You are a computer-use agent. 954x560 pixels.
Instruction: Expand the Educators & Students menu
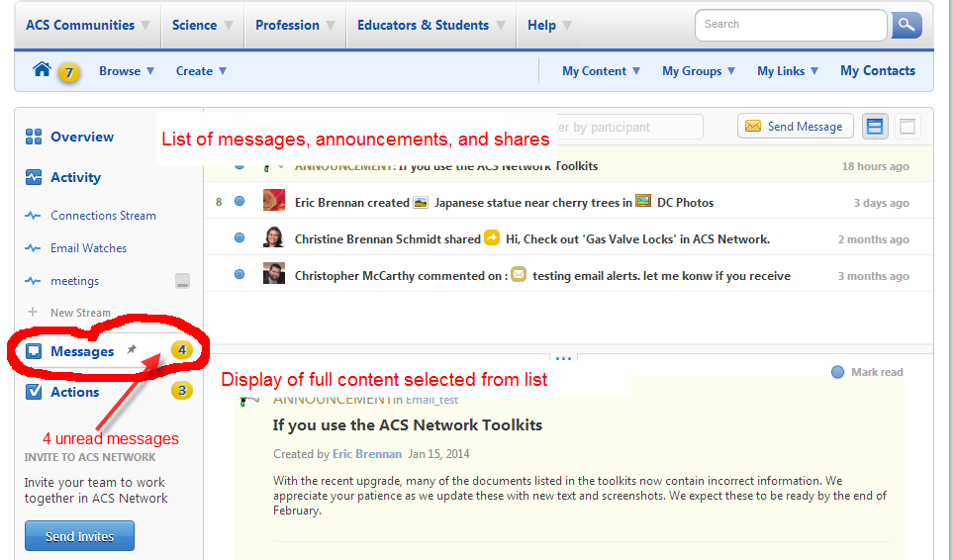(430, 26)
